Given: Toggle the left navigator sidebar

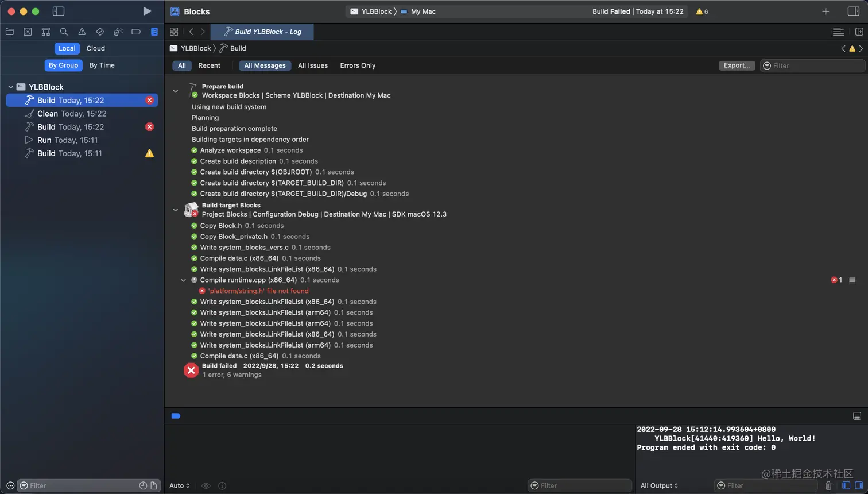Looking at the screenshot, I should [x=59, y=11].
